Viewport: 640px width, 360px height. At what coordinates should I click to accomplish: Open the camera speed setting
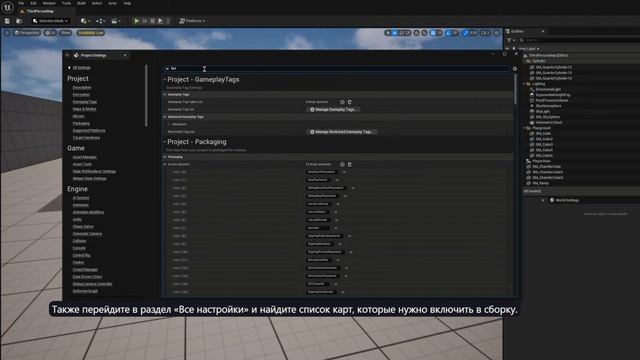tap(485, 33)
